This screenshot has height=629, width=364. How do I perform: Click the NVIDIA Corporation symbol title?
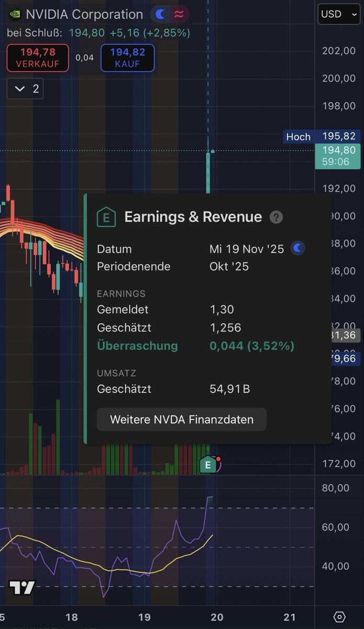pyautogui.click(x=84, y=14)
